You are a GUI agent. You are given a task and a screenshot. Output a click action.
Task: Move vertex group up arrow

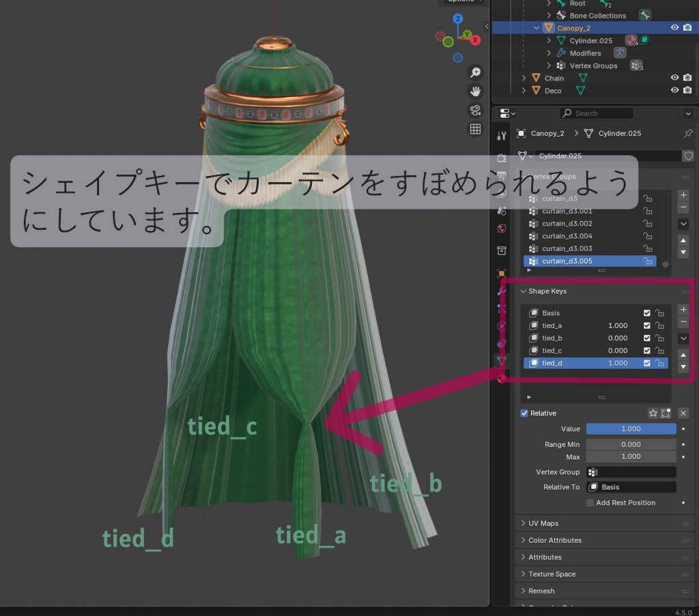[683, 241]
